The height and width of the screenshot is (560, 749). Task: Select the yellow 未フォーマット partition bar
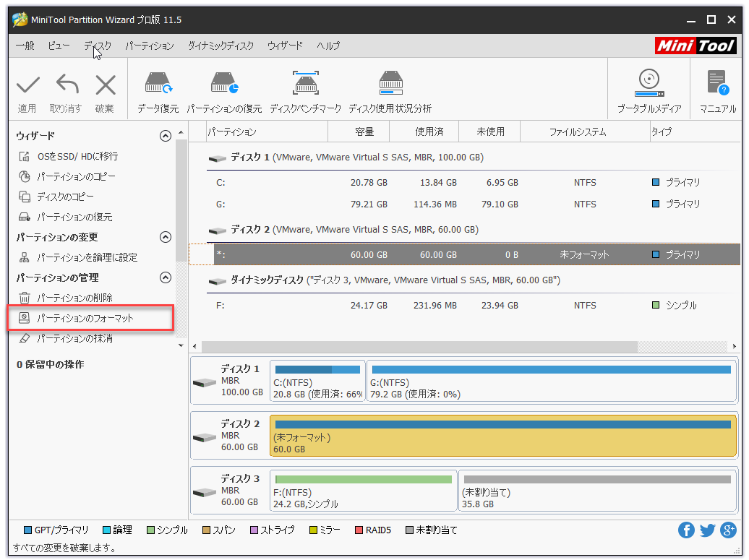coord(502,435)
